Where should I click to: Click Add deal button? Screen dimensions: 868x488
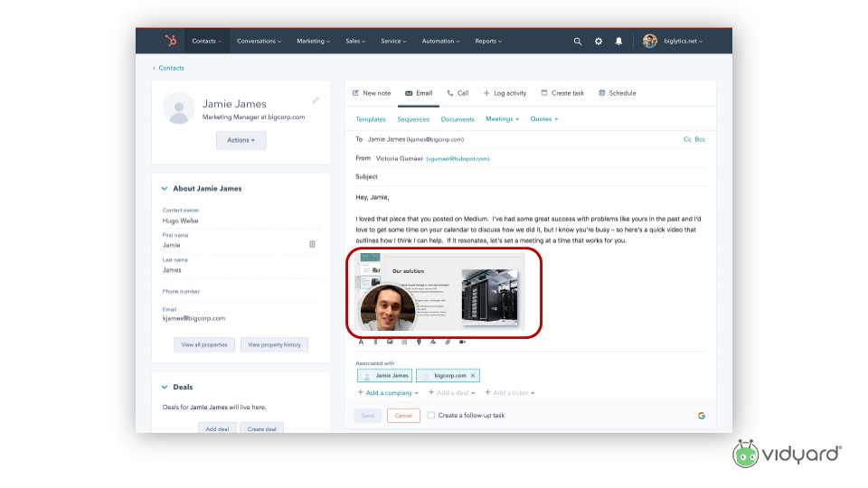tap(217, 428)
